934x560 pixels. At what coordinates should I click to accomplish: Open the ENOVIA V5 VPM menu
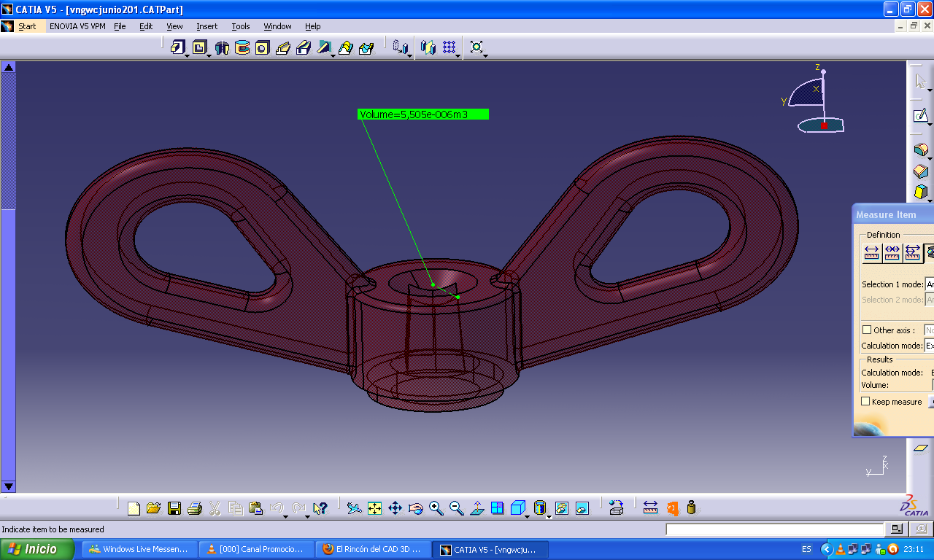click(77, 26)
